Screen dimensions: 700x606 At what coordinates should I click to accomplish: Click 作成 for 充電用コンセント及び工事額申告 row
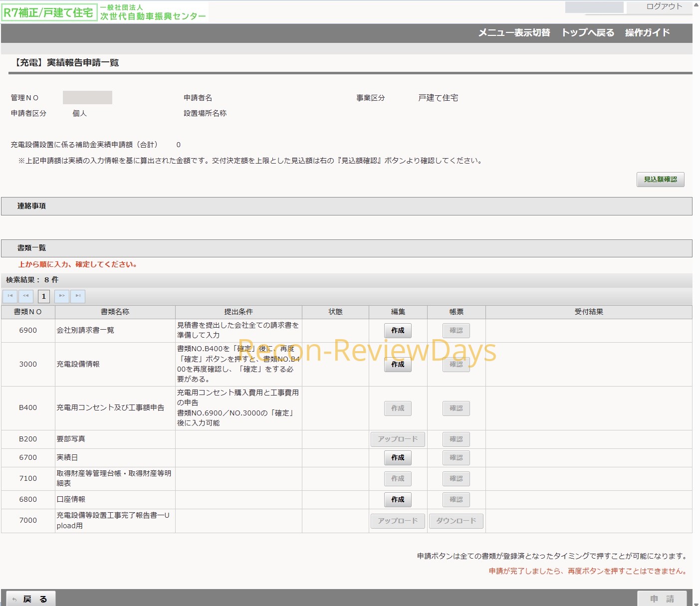coord(398,408)
